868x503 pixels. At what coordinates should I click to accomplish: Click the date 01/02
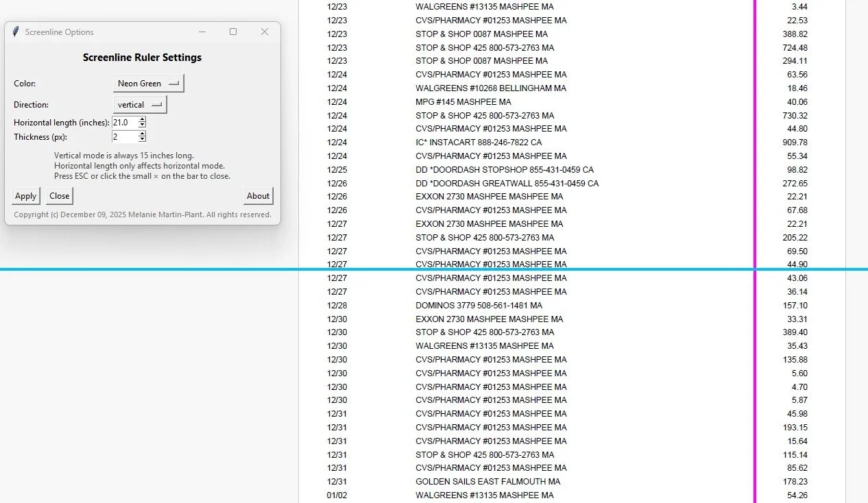[x=337, y=495]
